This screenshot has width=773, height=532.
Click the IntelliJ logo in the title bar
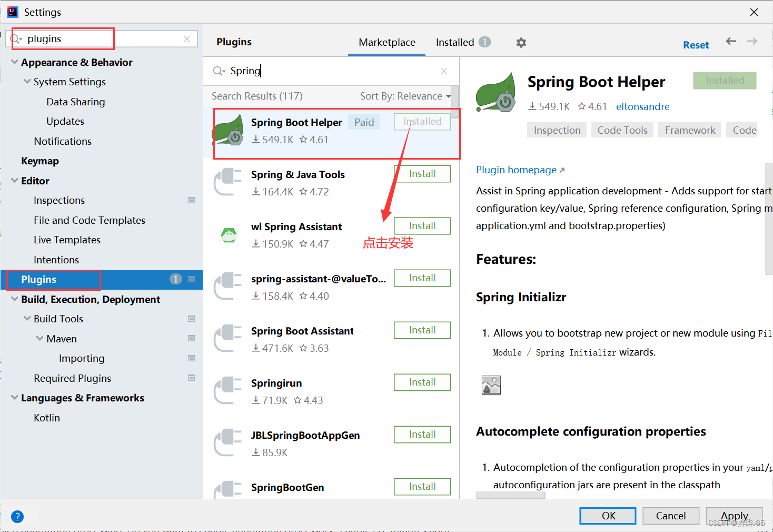[12, 12]
